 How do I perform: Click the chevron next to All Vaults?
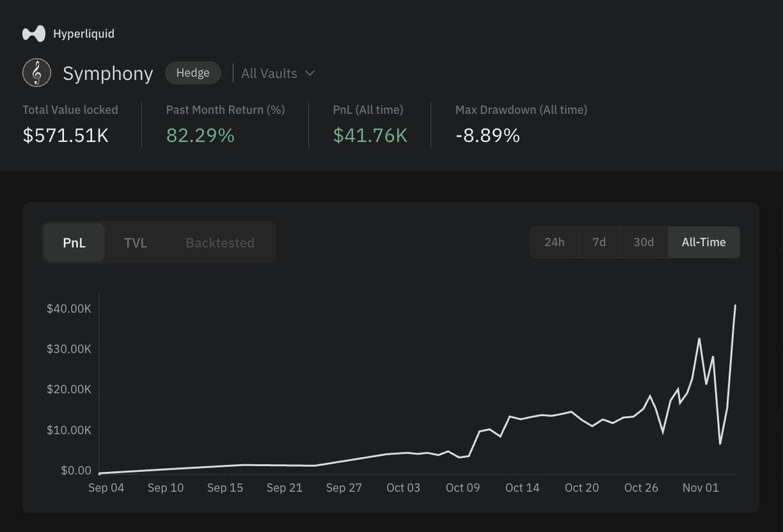pos(309,74)
